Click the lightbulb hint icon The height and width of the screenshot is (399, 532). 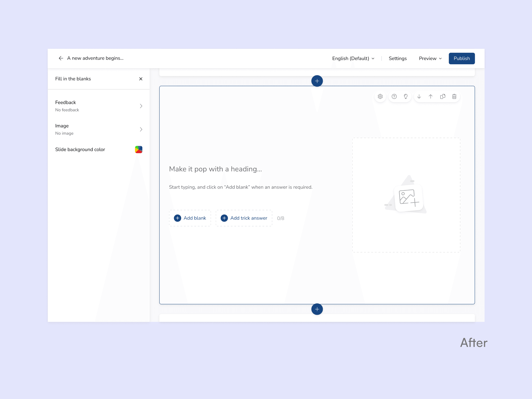[x=406, y=96]
